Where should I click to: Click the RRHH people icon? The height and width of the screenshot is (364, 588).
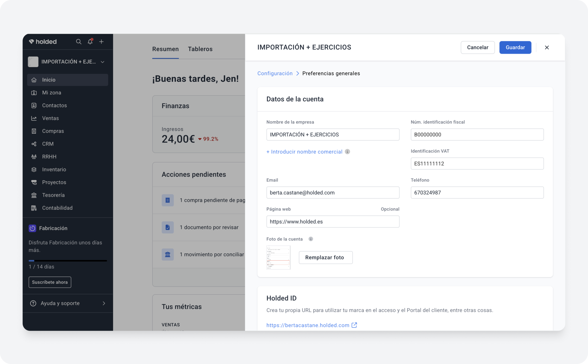click(x=34, y=157)
